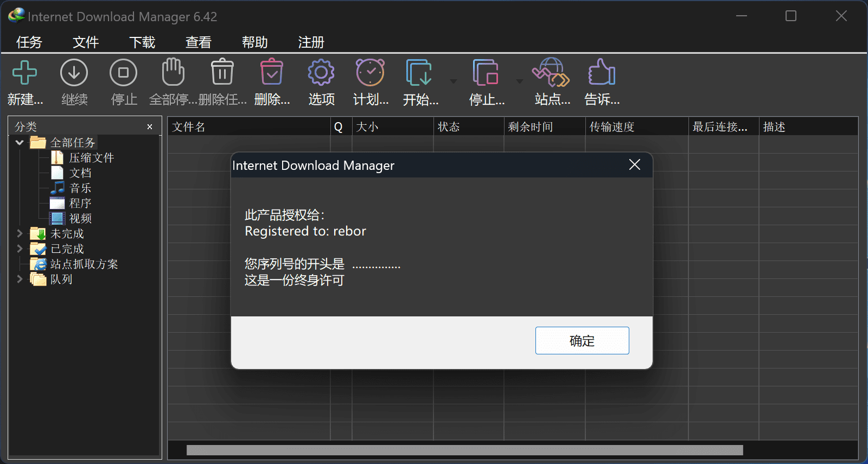Open the 计划 scheduler clock icon
The height and width of the screenshot is (464, 868).
pos(371,72)
